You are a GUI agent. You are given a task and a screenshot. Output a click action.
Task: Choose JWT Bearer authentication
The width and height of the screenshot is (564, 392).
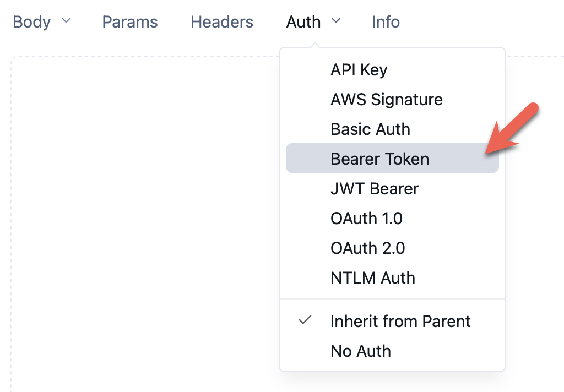point(375,189)
